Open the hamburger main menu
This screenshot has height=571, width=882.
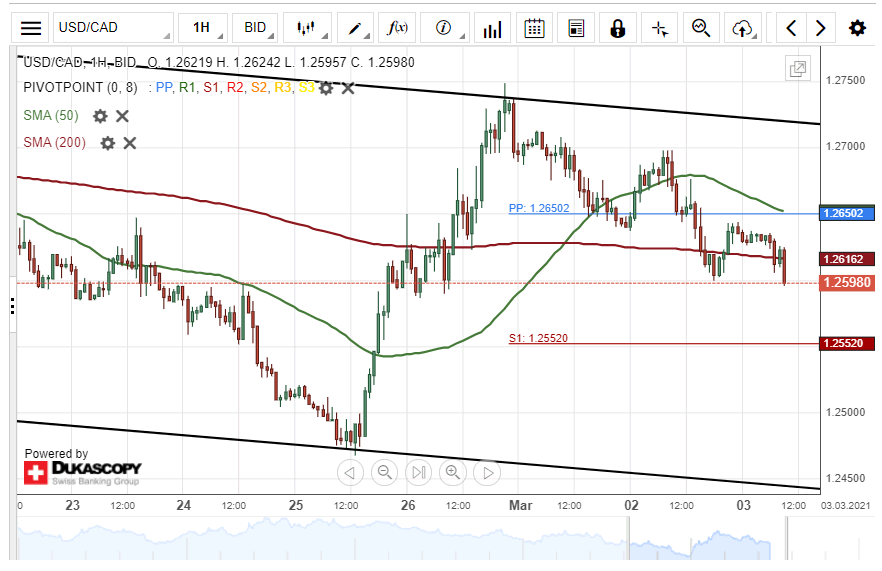pyautogui.click(x=30, y=28)
